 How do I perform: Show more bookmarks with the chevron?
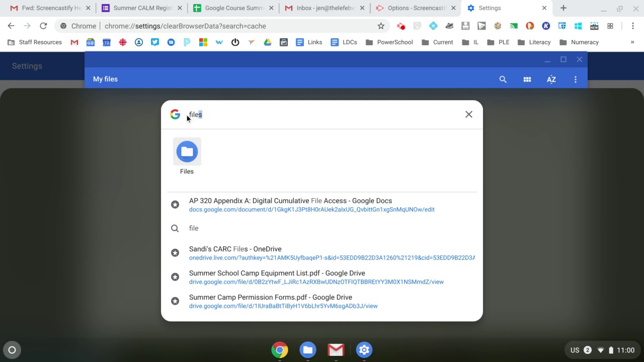632,42
